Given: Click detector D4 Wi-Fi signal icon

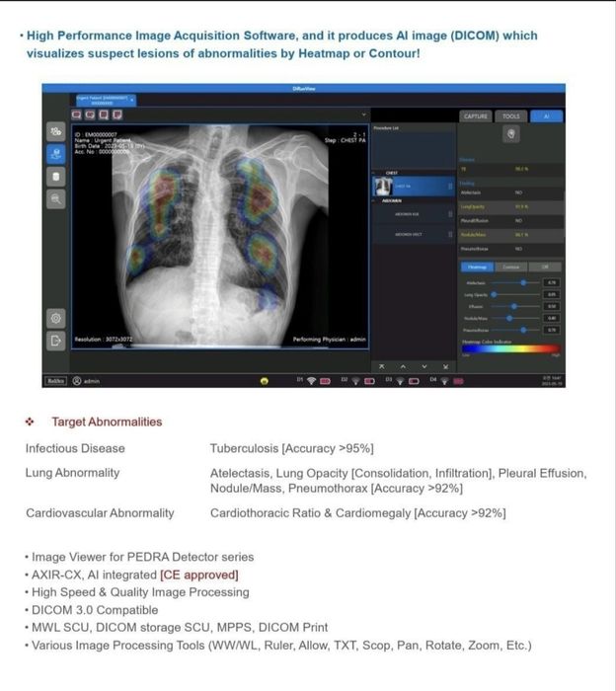Looking at the screenshot, I should pyautogui.click(x=444, y=381).
